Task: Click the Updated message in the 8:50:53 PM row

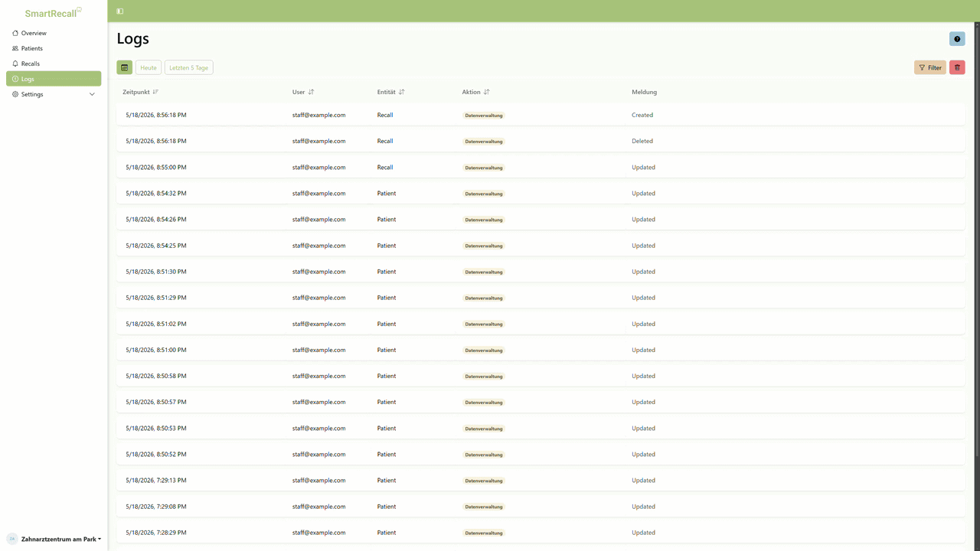Action: [x=643, y=428]
